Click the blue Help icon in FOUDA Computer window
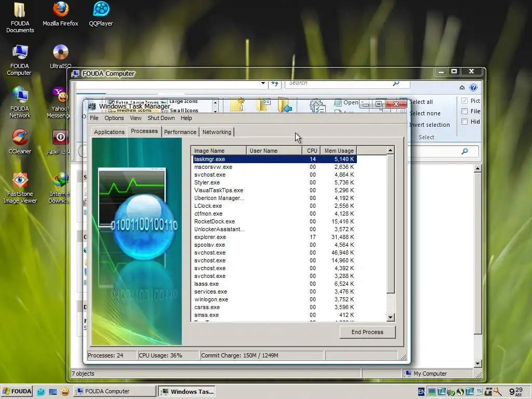 [473, 87]
